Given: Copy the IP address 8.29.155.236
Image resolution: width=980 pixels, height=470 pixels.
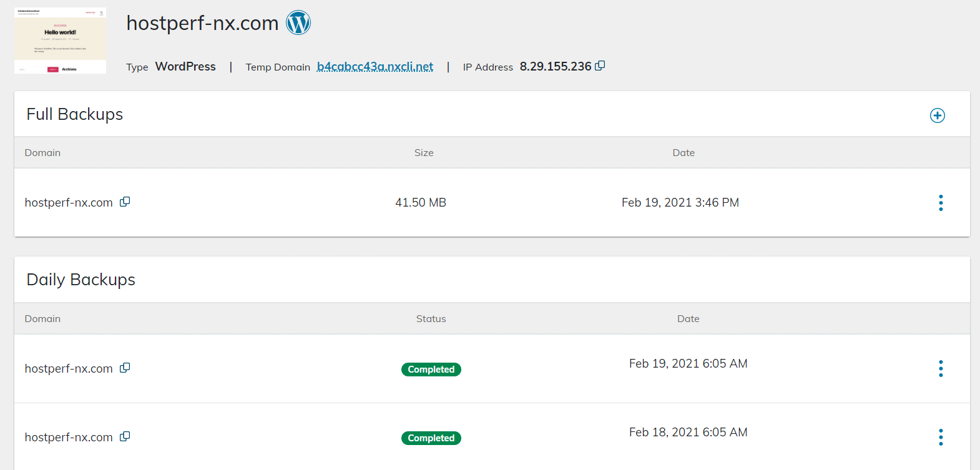Looking at the screenshot, I should click(600, 66).
